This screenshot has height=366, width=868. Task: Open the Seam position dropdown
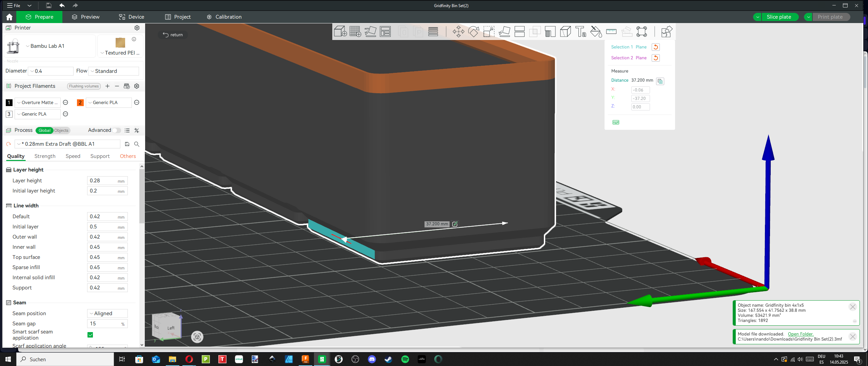point(107,313)
